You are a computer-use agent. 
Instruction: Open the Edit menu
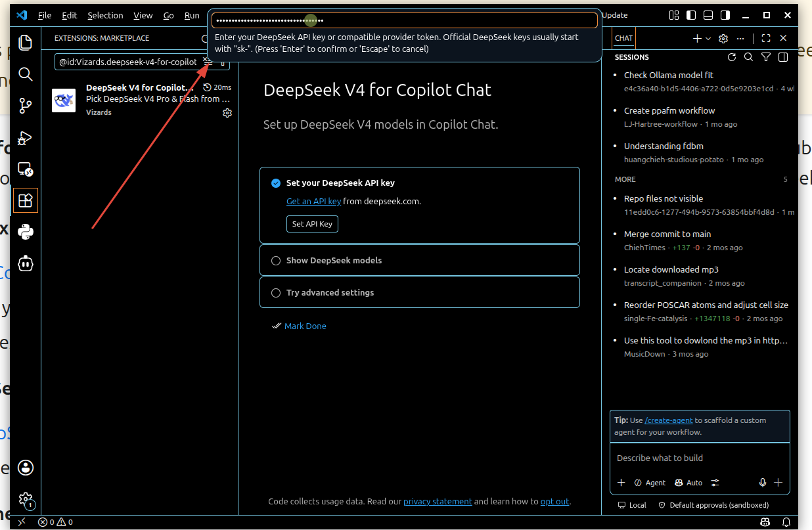tap(70, 15)
